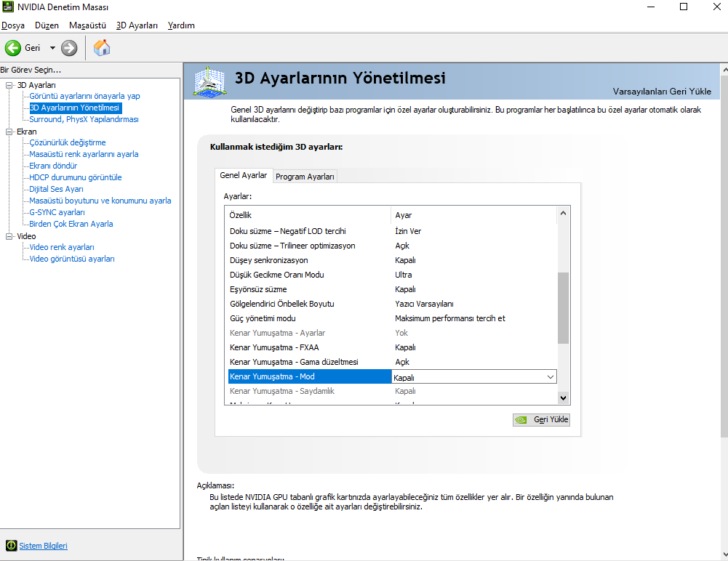Select Düşük Gecikme Oranı Modu row
Viewport: 728px width, 561px height.
392,275
